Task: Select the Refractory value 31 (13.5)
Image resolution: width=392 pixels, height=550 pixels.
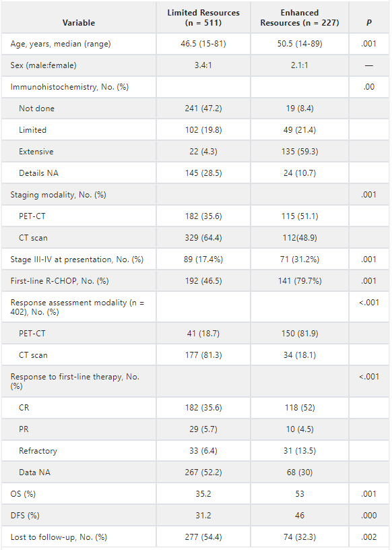Action: (x=300, y=451)
